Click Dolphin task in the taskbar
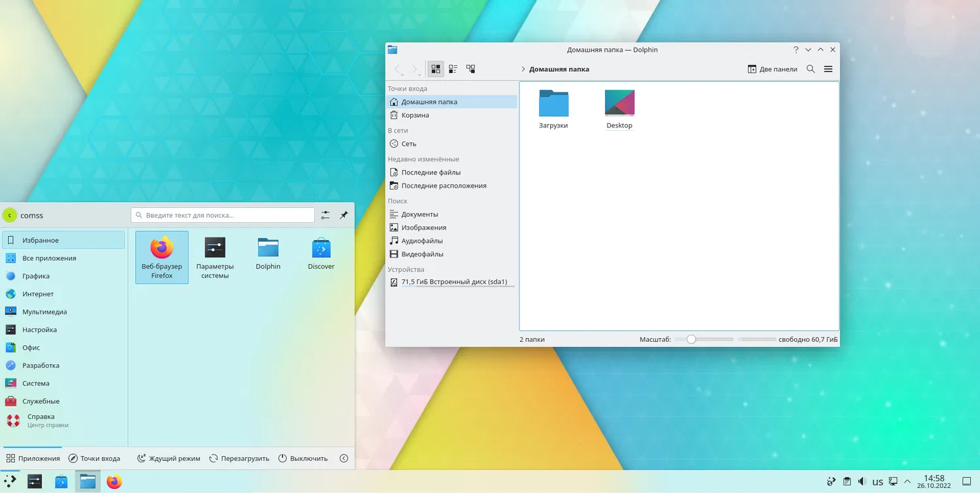The width and height of the screenshot is (980, 493). (x=88, y=482)
